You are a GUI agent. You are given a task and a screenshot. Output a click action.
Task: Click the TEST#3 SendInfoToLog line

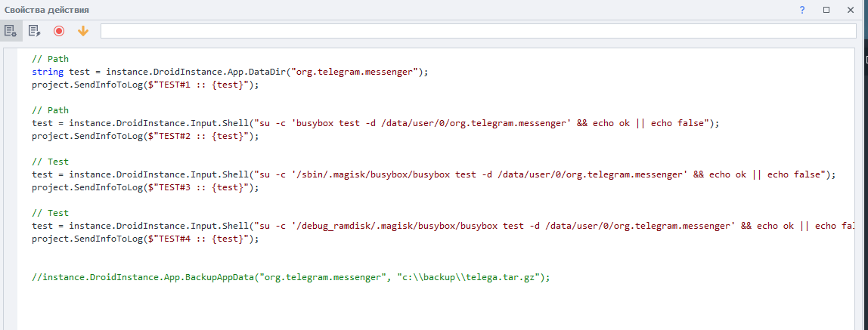(145, 187)
